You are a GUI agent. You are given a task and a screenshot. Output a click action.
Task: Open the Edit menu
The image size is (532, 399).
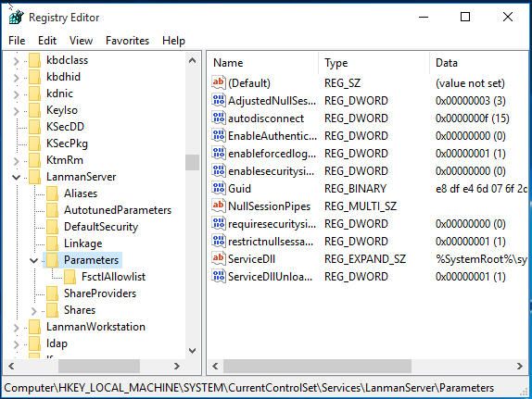pos(47,41)
